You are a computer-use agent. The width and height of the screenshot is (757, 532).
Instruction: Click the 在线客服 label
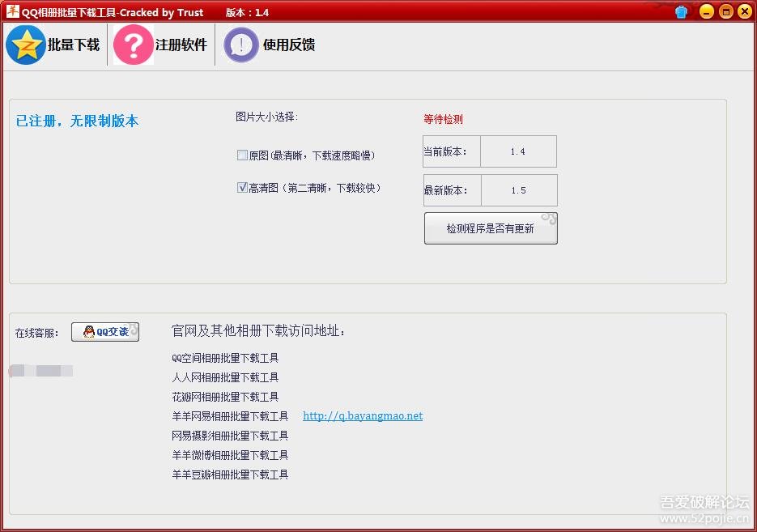click(x=36, y=333)
